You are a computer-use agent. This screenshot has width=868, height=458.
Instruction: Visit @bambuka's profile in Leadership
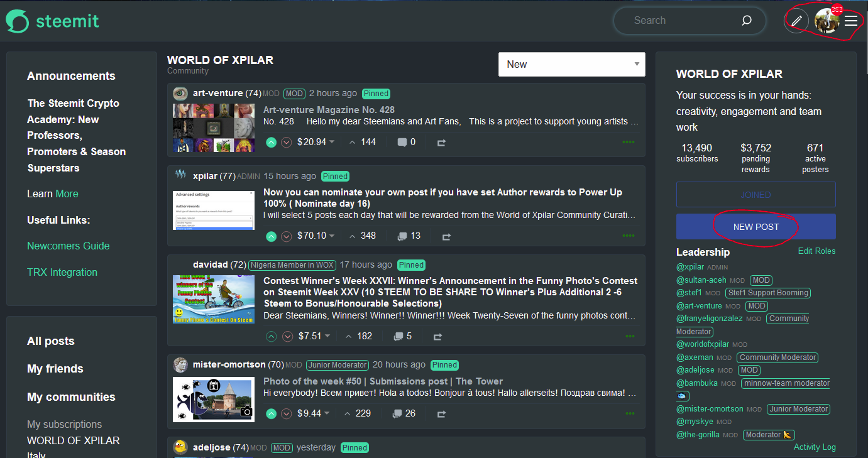click(x=696, y=383)
